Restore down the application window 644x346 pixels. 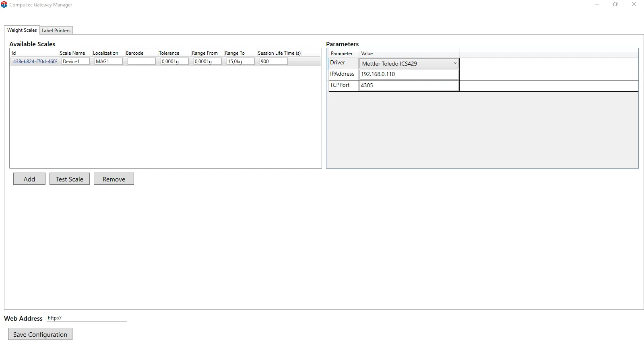tap(615, 4)
